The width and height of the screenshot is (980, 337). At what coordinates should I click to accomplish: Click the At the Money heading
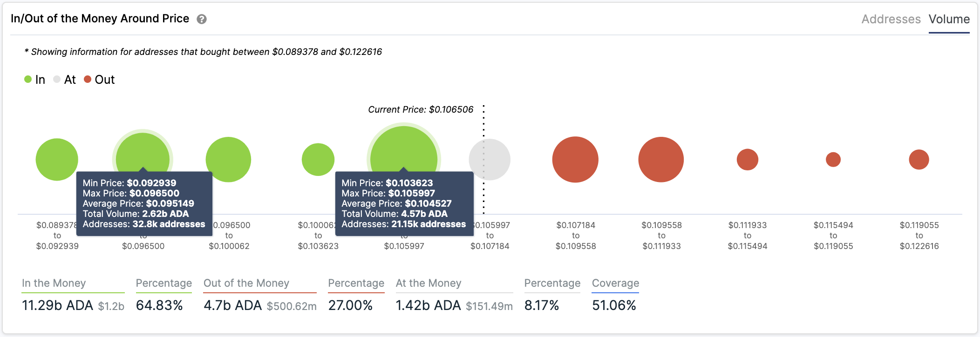[429, 283]
